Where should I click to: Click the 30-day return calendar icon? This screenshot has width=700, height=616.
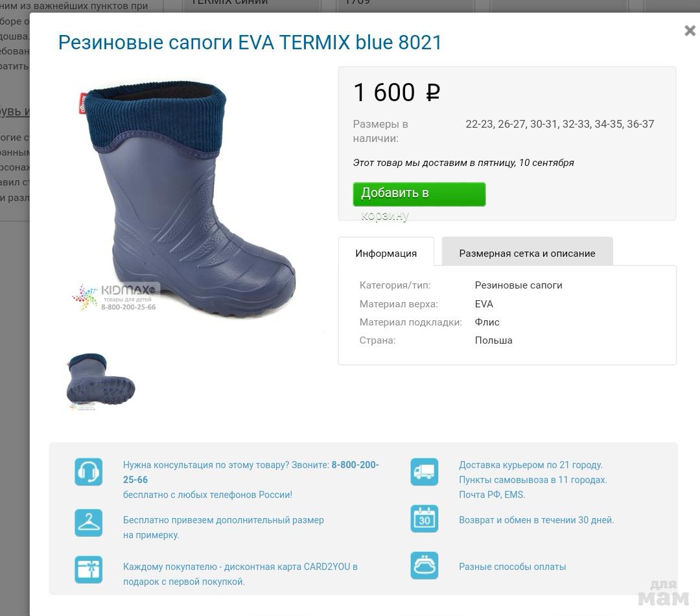(x=424, y=519)
